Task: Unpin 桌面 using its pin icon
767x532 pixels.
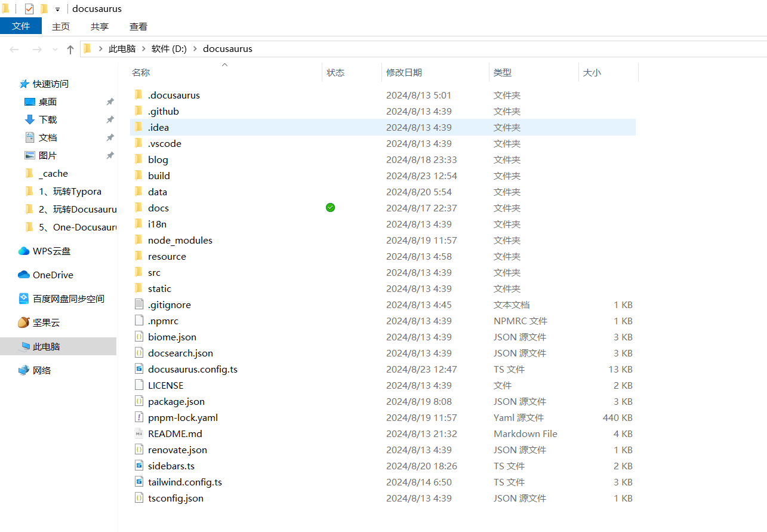Action: click(x=110, y=102)
